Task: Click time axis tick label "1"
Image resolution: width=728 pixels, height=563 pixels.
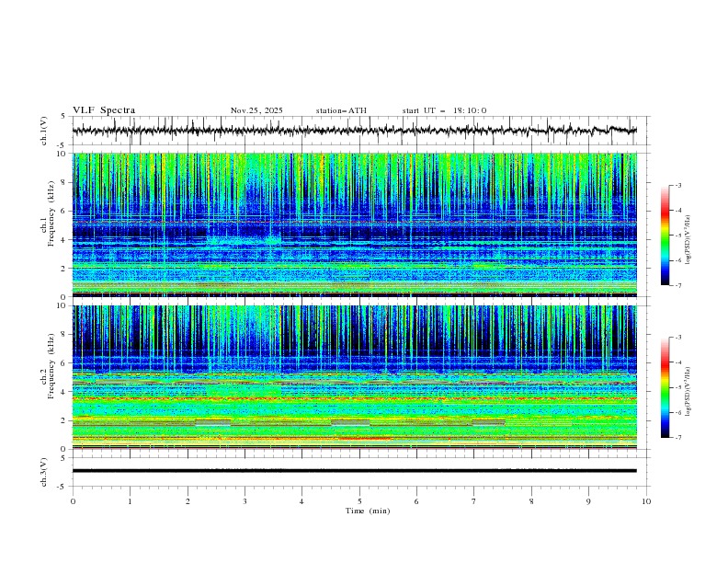Action: [x=130, y=501]
